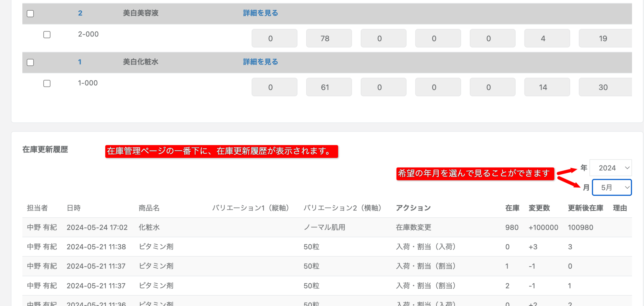Click the stock field showing 78

pos(329,38)
